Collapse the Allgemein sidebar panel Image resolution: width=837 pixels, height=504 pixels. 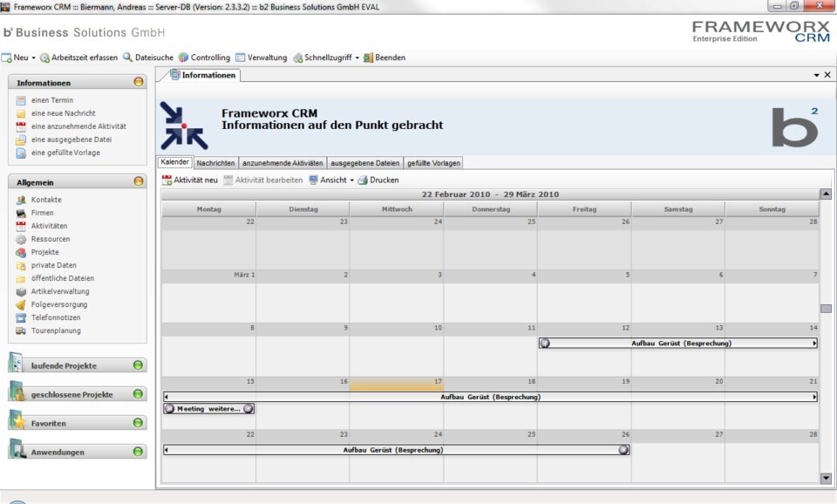click(x=139, y=181)
